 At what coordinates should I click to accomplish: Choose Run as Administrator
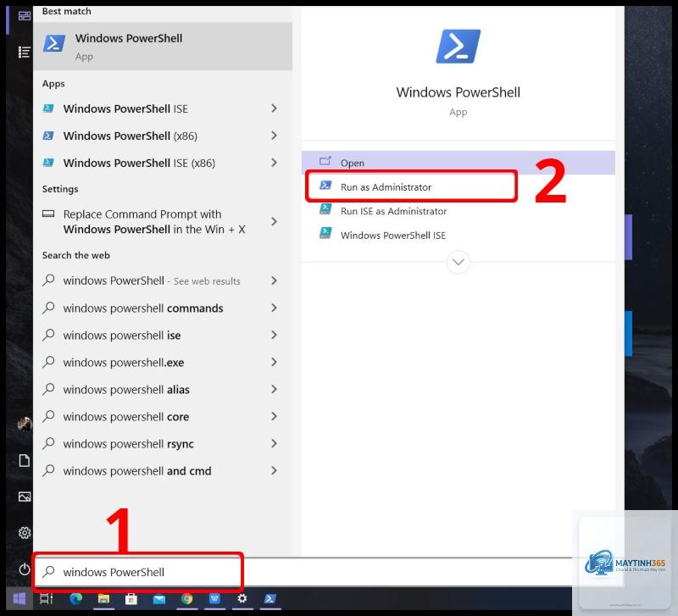[x=458, y=186]
